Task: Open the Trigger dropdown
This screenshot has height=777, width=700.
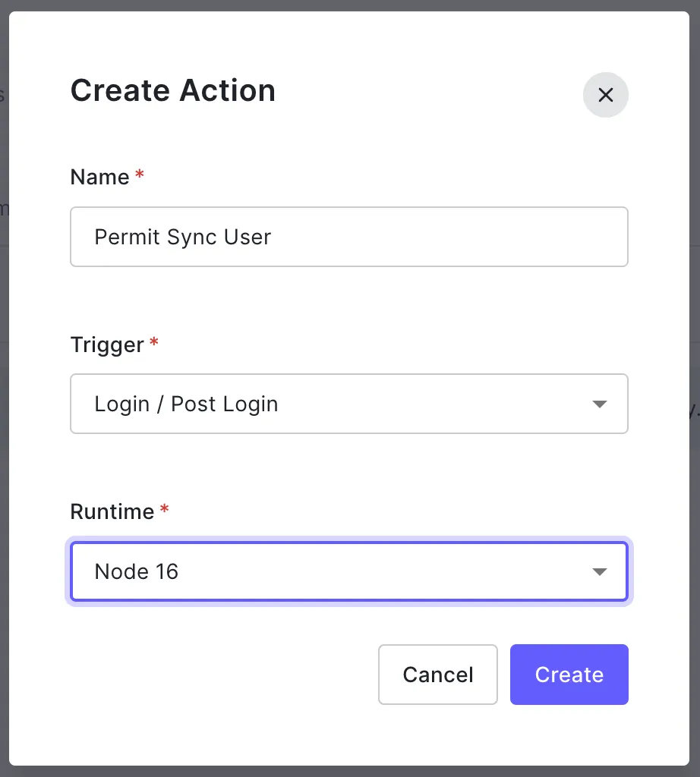Action: (348, 404)
